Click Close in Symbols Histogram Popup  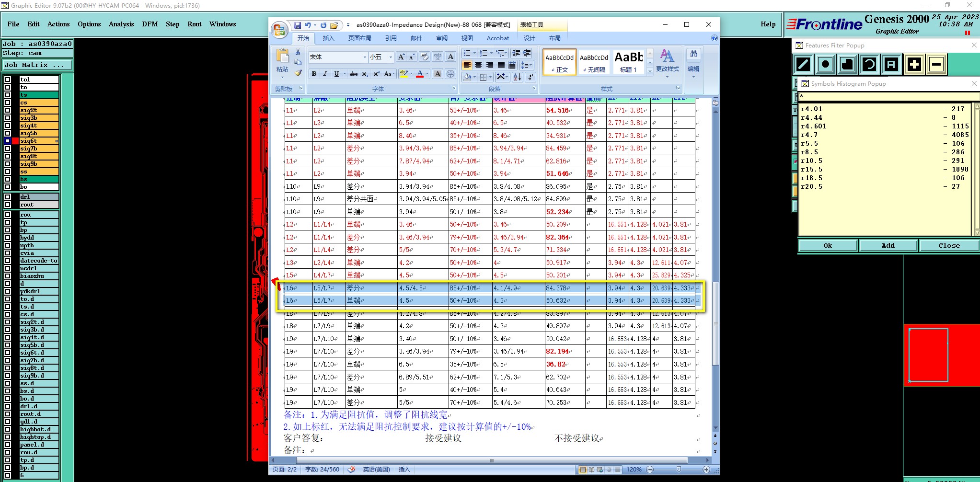tap(949, 245)
